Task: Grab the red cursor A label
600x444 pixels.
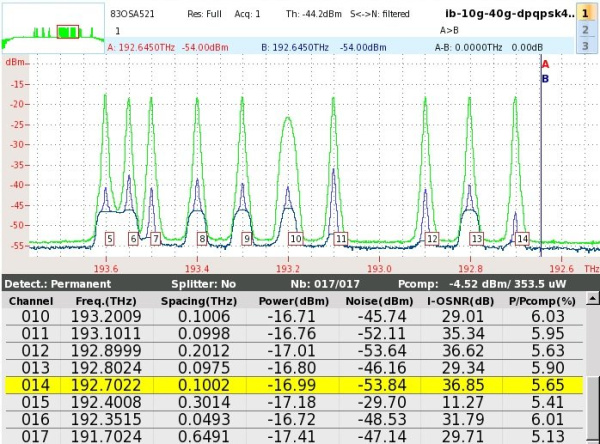Action: (x=545, y=64)
